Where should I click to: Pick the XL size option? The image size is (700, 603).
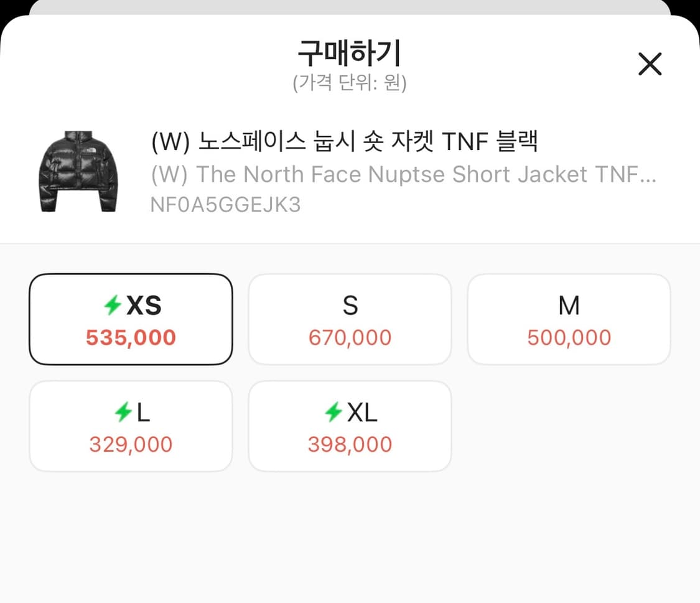click(350, 426)
